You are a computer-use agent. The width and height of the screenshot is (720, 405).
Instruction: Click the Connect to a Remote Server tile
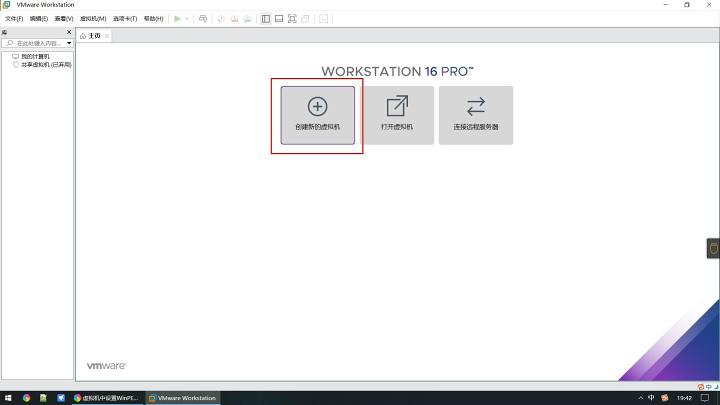coord(476,115)
